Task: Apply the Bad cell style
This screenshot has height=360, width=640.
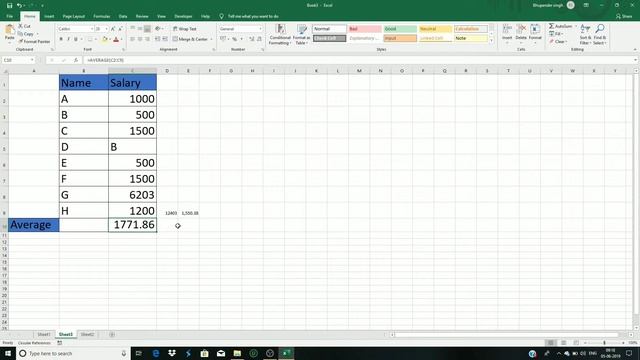Action: 364,29
